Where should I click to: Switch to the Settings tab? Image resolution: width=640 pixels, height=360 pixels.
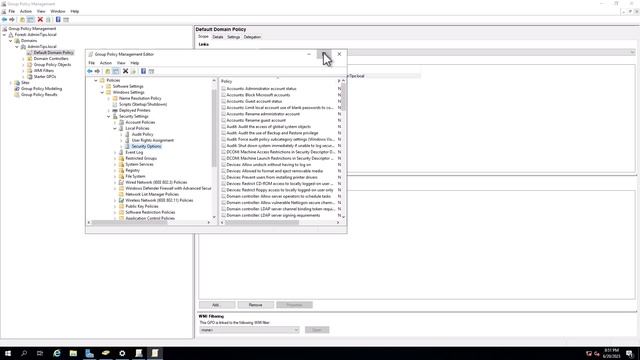point(233,37)
